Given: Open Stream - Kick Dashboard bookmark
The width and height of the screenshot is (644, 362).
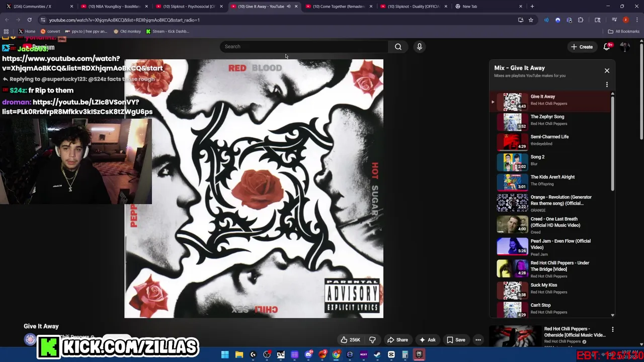Looking at the screenshot, I should click(x=168, y=31).
